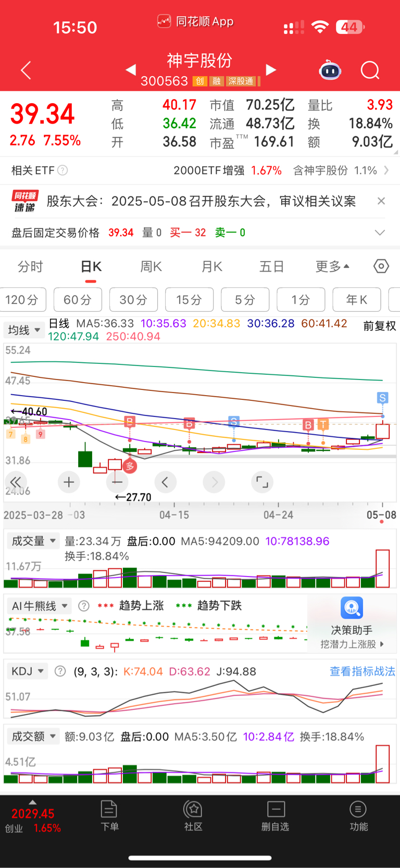Image resolution: width=400 pixels, height=868 pixels.
Task: Select the 日K tab
Action: (x=91, y=266)
